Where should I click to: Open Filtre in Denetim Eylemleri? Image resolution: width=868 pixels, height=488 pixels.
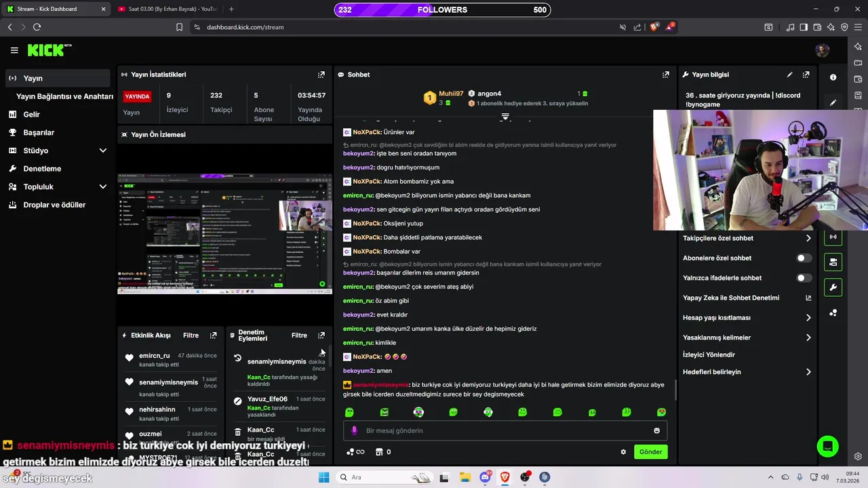(x=299, y=335)
